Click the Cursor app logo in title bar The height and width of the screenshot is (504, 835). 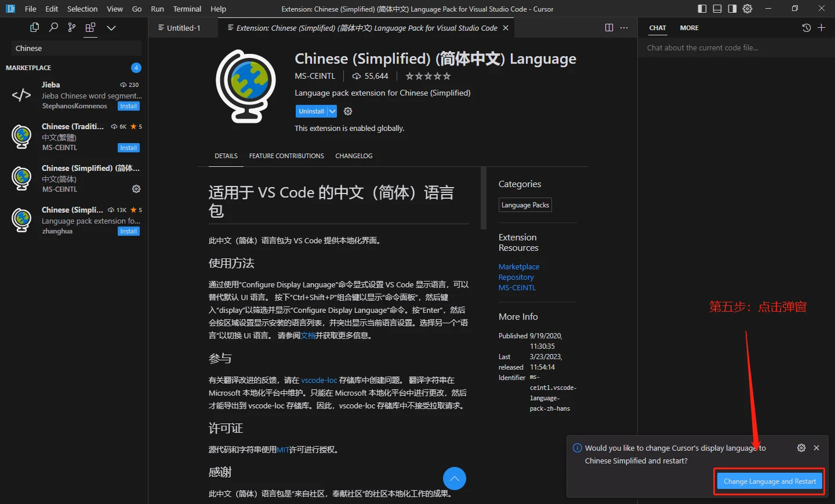click(x=10, y=9)
